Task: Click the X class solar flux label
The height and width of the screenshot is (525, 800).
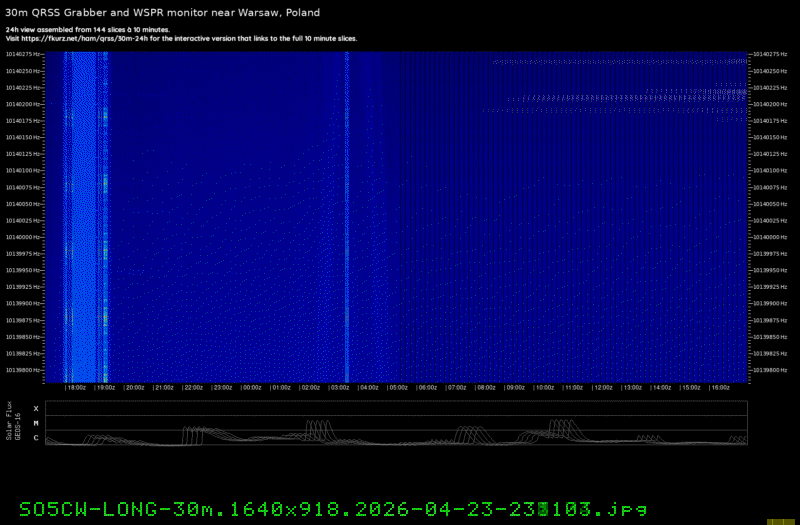Action: point(36,409)
